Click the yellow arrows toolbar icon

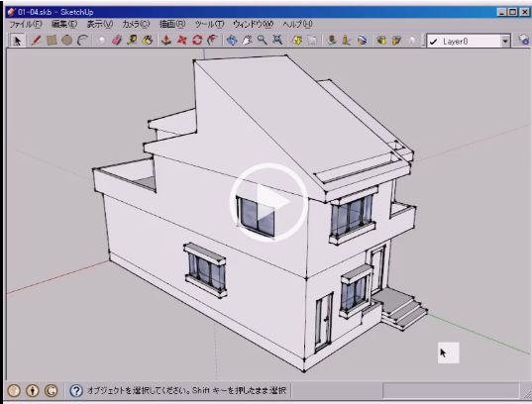pyautogui.click(x=297, y=41)
